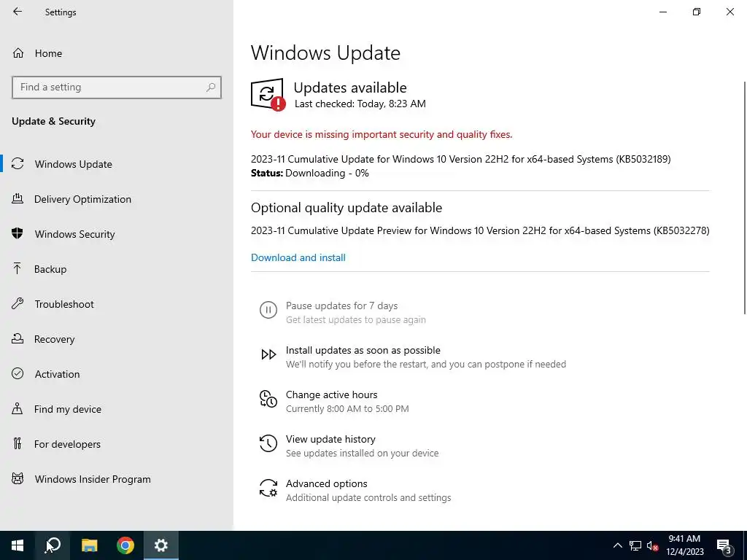747x560 pixels.
Task: Click the muted volume tray icon
Action: 652,545
